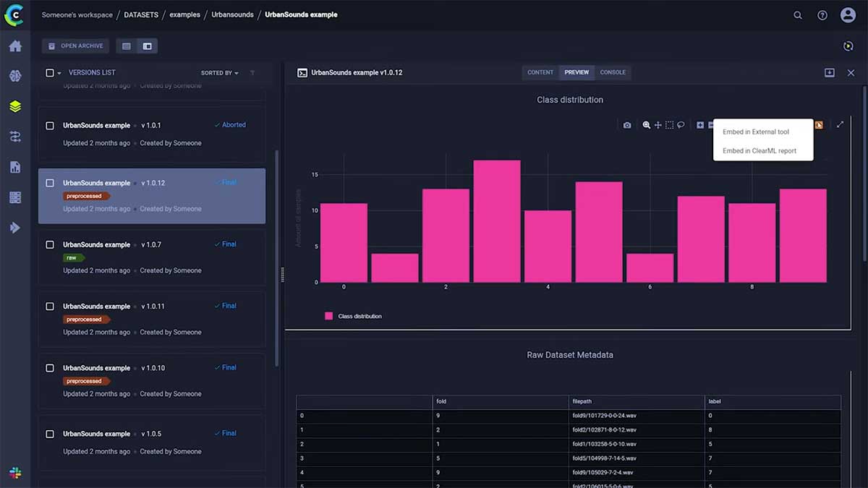The width and height of the screenshot is (868, 488).
Task: Click the raw tag on v 1.0.7
Action: tap(74, 258)
